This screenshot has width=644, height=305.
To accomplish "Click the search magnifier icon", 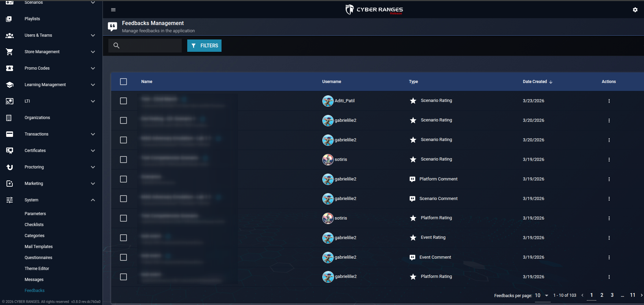I will point(117,45).
